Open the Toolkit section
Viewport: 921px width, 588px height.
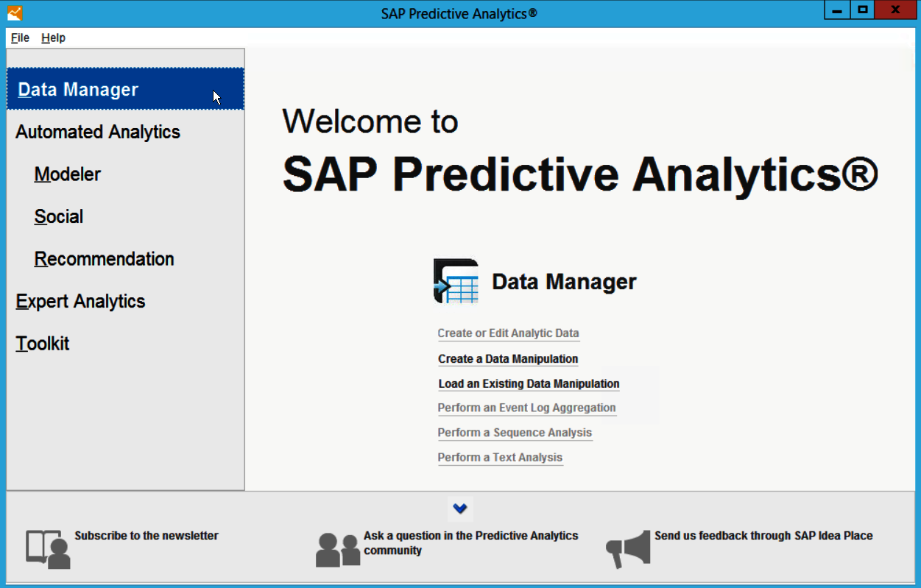(x=42, y=343)
